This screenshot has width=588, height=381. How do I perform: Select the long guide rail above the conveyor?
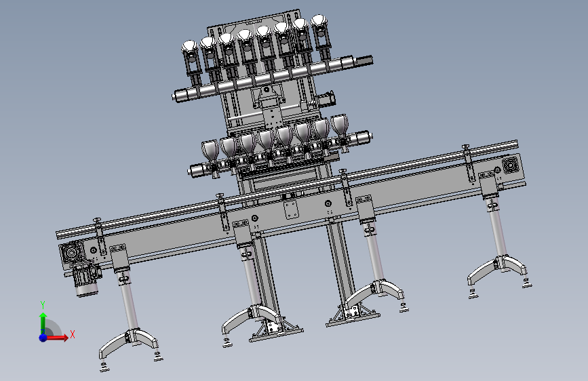pos(287,189)
